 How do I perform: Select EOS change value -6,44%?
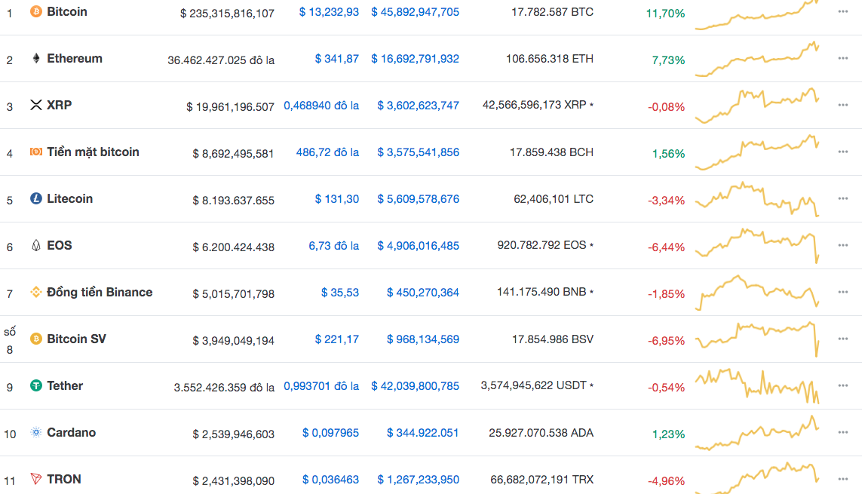[x=666, y=247]
